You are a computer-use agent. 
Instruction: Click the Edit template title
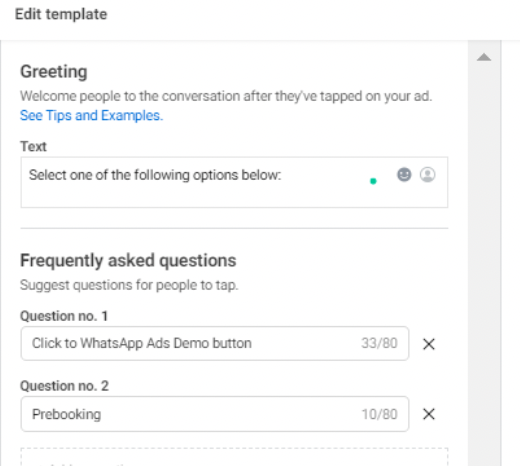pos(61,14)
